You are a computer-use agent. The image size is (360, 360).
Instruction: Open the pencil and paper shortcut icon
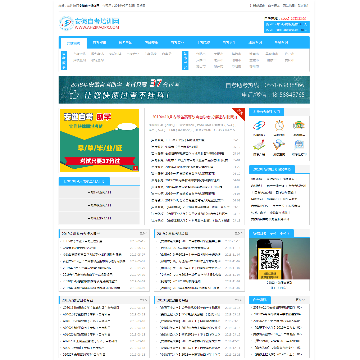(279, 145)
